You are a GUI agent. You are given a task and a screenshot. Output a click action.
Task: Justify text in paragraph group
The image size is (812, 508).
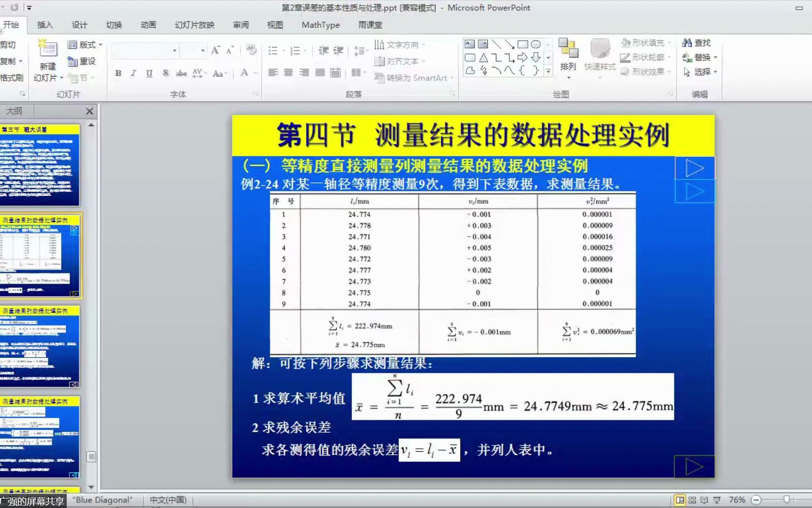point(320,72)
